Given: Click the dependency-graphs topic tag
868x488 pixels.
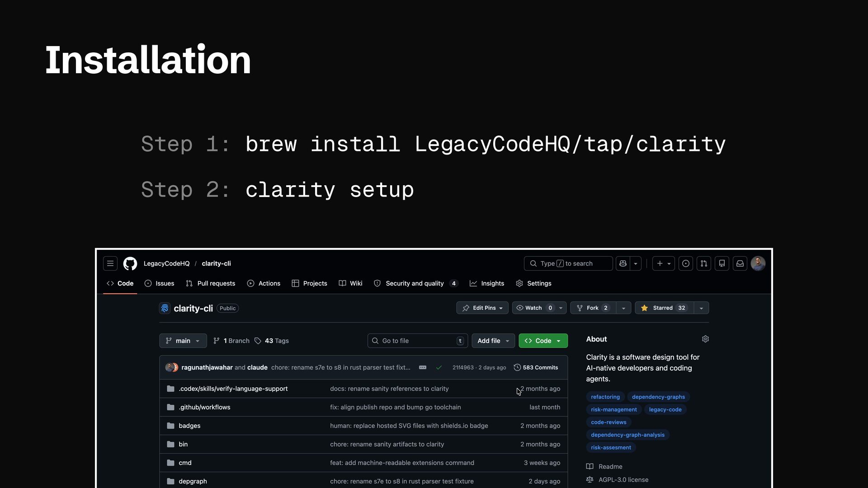Looking at the screenshot, I should [658, 397].
